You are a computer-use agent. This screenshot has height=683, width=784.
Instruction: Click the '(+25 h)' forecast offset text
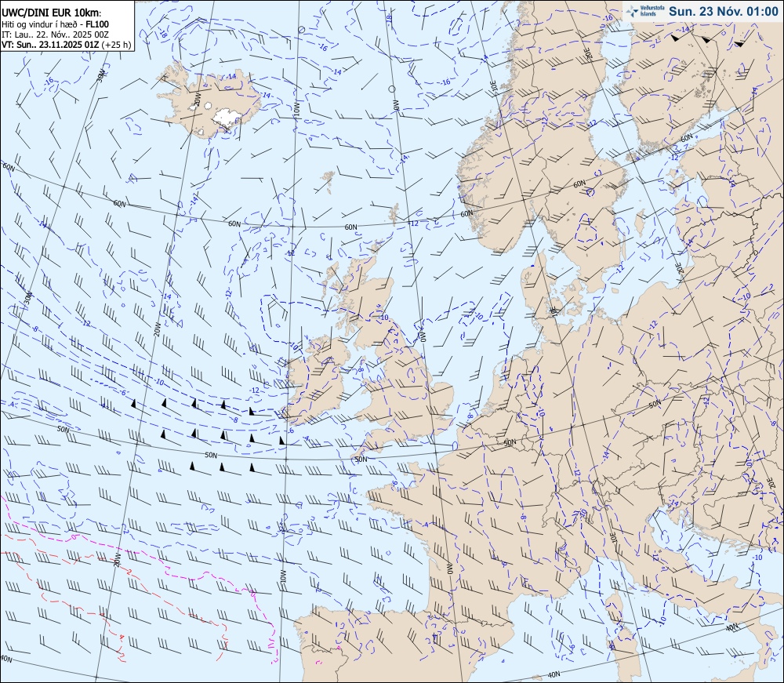(116, 45)
